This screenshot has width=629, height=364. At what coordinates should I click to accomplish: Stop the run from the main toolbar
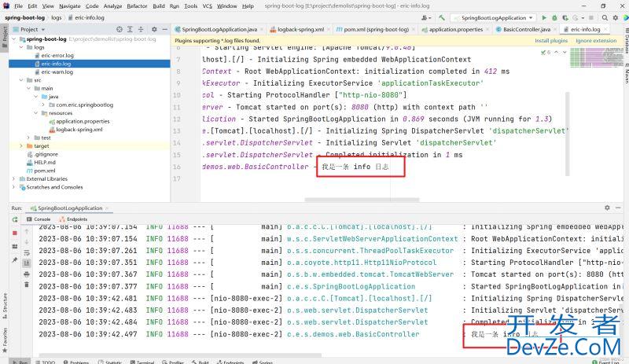[591, 17]
